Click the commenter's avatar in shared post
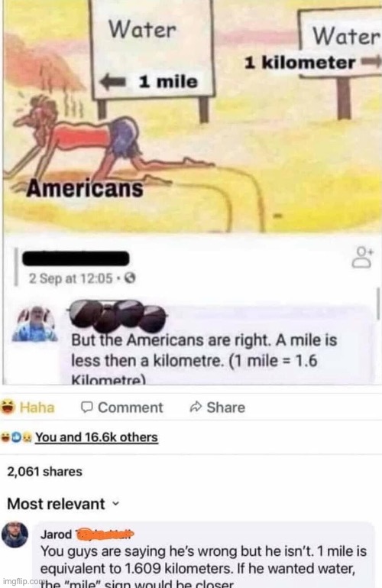Screen dimensions: 382x588 (x=34, y=324)
